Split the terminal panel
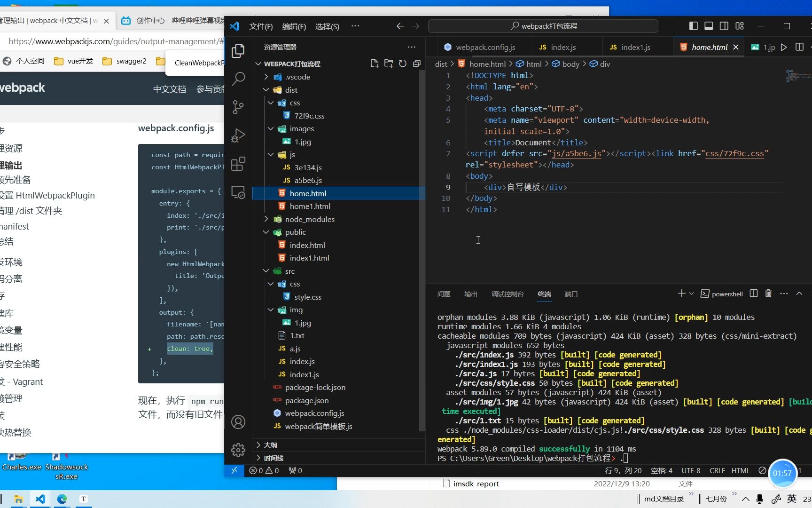The height and width of the screenshot is (508, 812). click(x=754, y=294)
